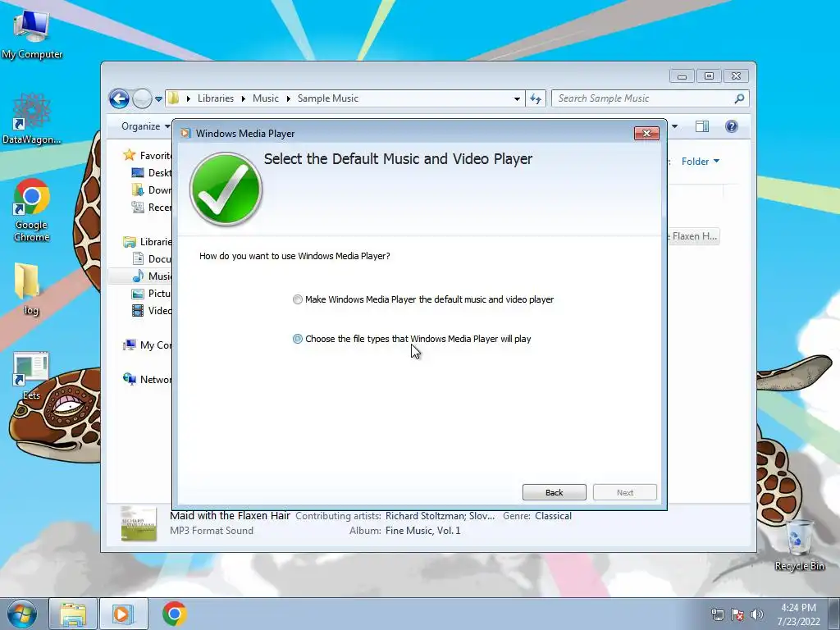
Task: Select Videos library in navigation pane
Action: pyautogui.click(x=152, y=311)
